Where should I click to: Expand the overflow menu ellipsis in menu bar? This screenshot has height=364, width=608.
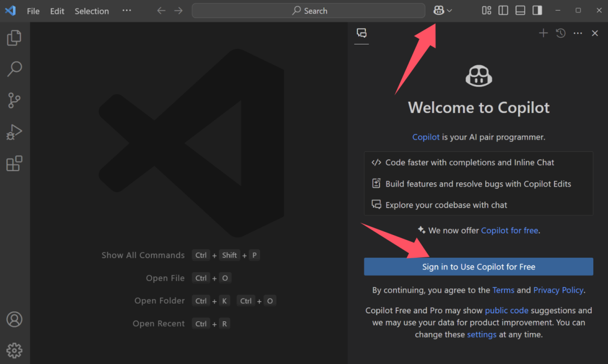tap(127, 11)
